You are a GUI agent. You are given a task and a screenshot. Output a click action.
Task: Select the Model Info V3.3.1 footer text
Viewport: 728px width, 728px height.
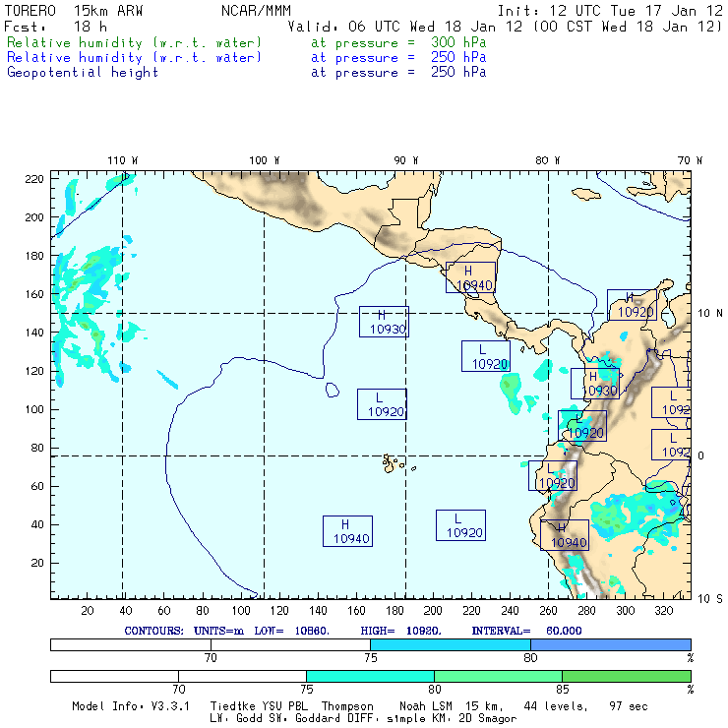coord(131,706)
